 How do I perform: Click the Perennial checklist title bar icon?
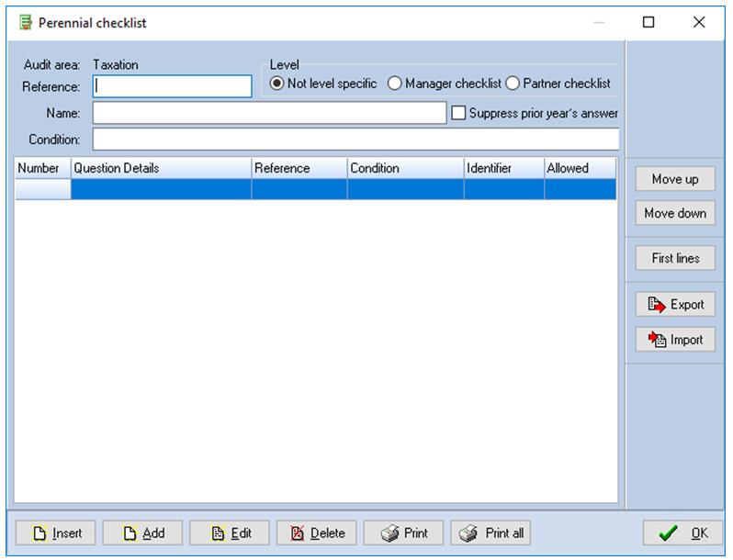tap(25, 22)
